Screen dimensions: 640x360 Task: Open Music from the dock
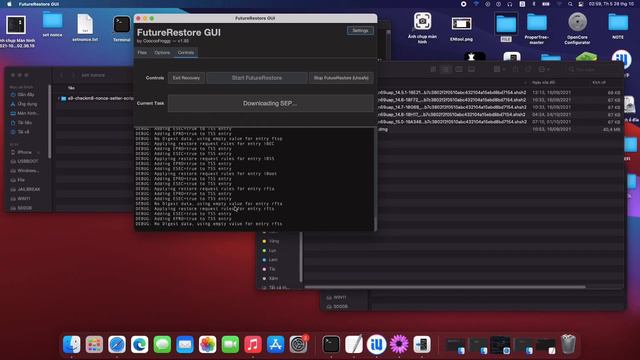click(x=253, y=344)
